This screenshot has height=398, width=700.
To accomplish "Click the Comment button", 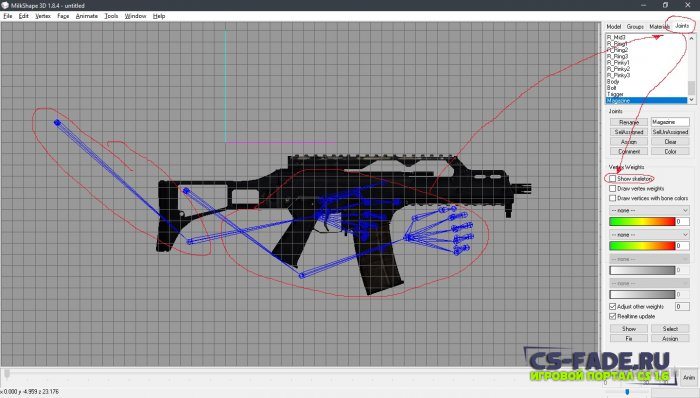I will (629, 152).
